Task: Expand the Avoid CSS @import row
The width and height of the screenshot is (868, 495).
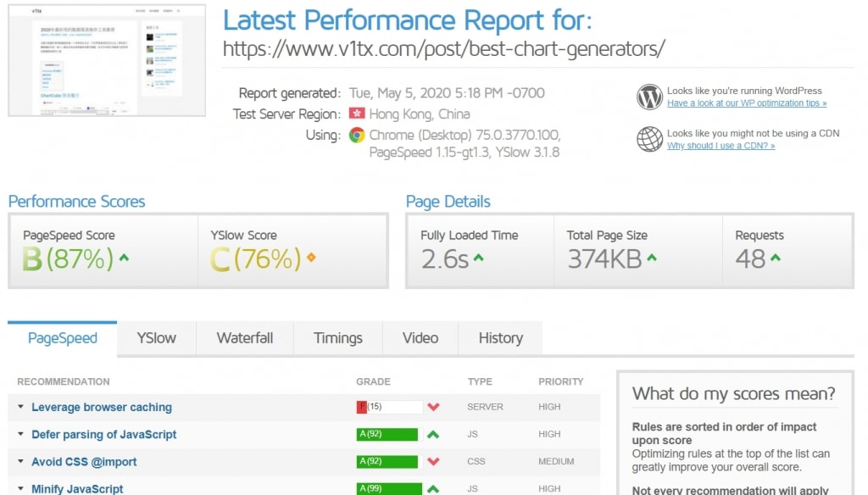Action: [x=20, y=461]
